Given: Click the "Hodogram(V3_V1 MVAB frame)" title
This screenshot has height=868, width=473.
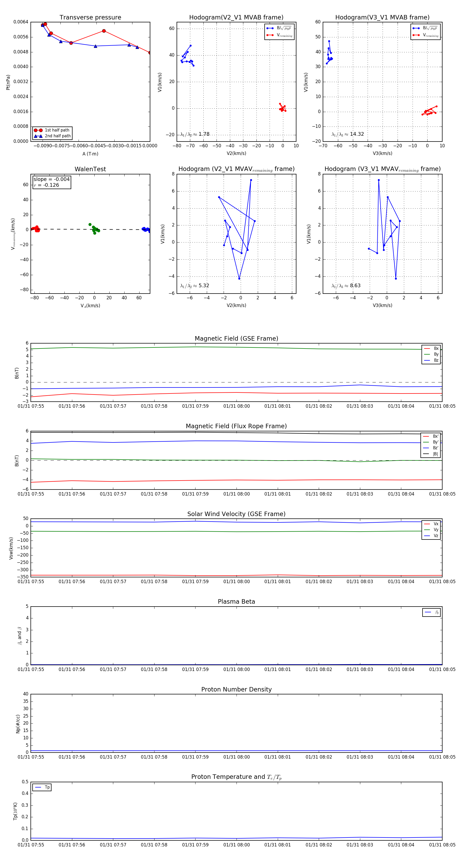Looking at the screenshot, I should 382,18.
